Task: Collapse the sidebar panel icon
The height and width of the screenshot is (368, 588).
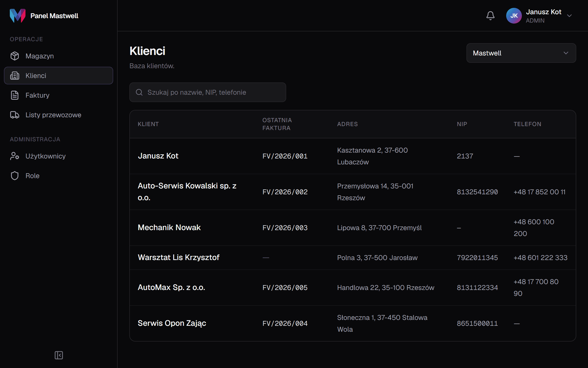Action: 59,355
